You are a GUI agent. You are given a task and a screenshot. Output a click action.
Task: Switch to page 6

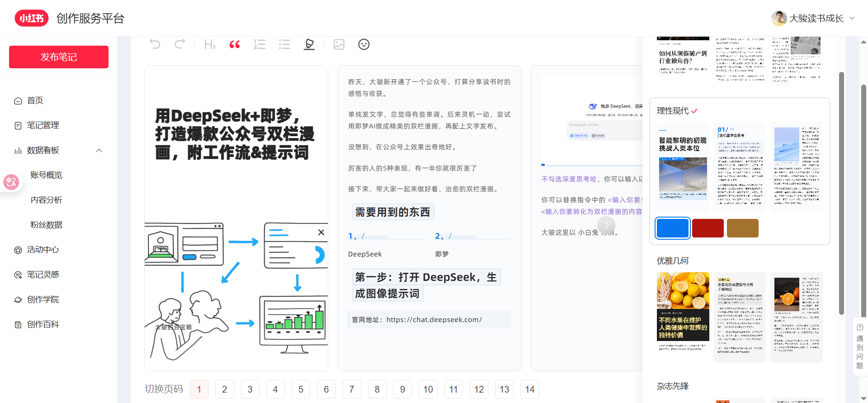pos(326,389)
